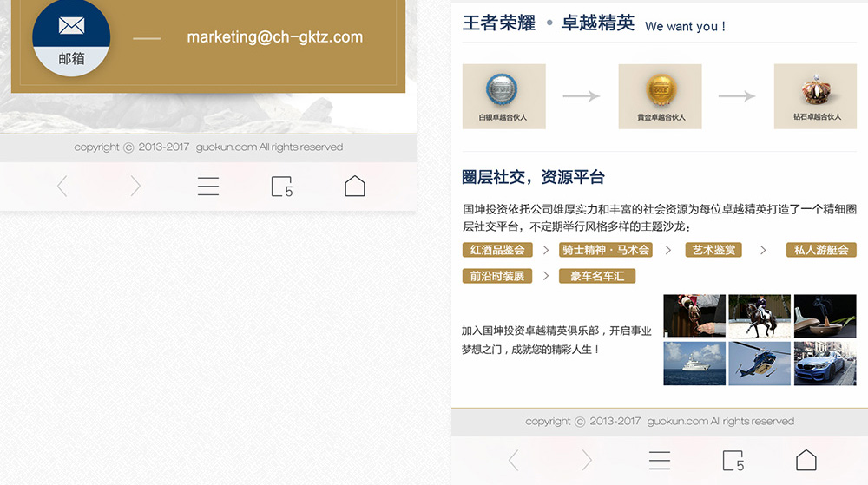The image size is (868, 485).
Task: Click the 加入国坤投资卓越精英俱乐部 paragraph
Action: (x=557, y=339)
